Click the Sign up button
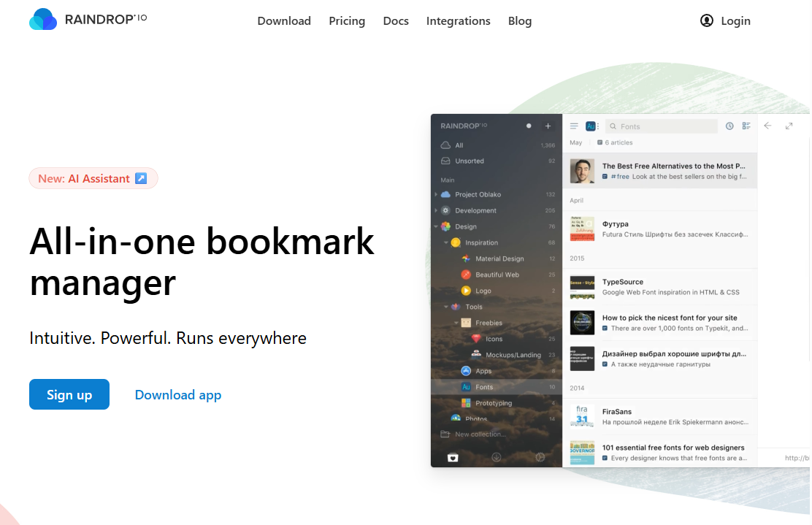 [69, 394]
